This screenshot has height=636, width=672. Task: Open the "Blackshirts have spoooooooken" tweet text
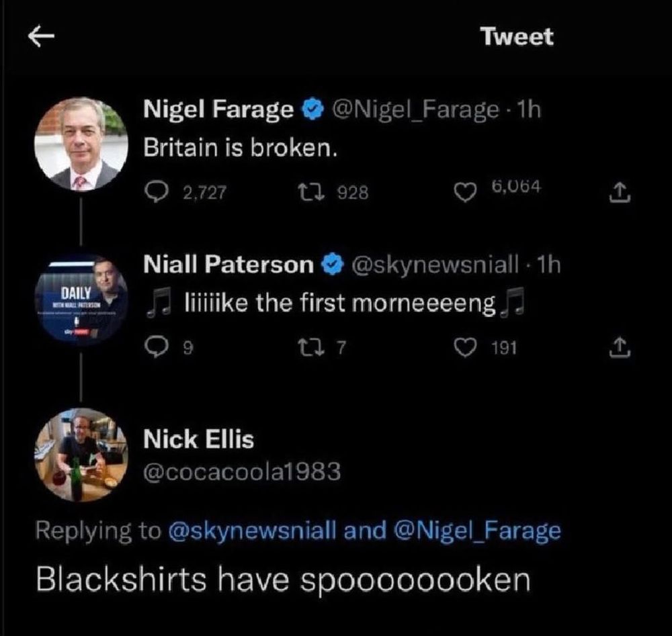pos(282,580)
